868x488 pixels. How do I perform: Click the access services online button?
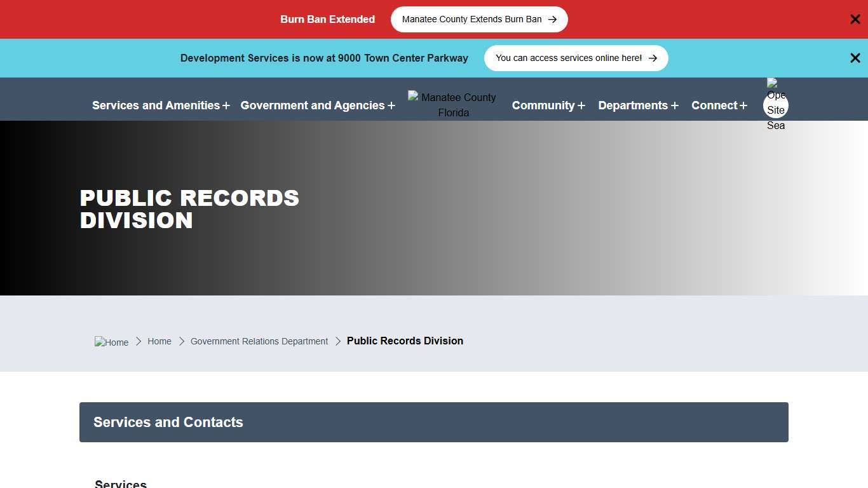click(x=576, y=58)
